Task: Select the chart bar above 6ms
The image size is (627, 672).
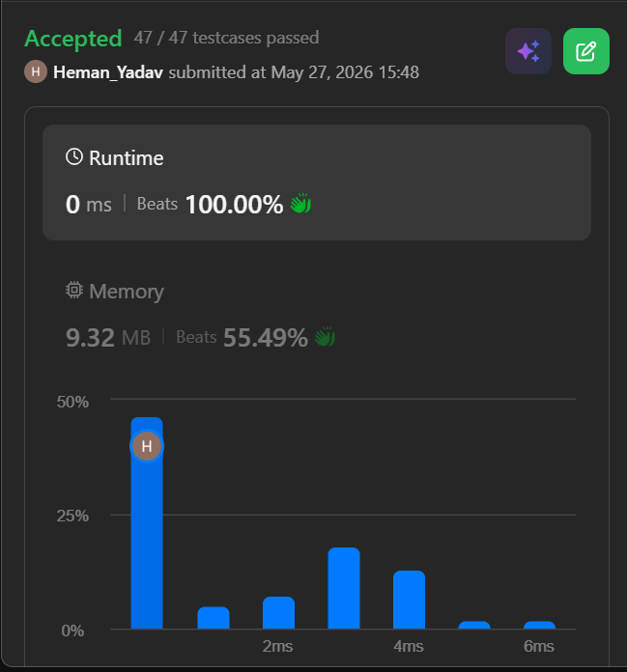Action: coord(539,625)
